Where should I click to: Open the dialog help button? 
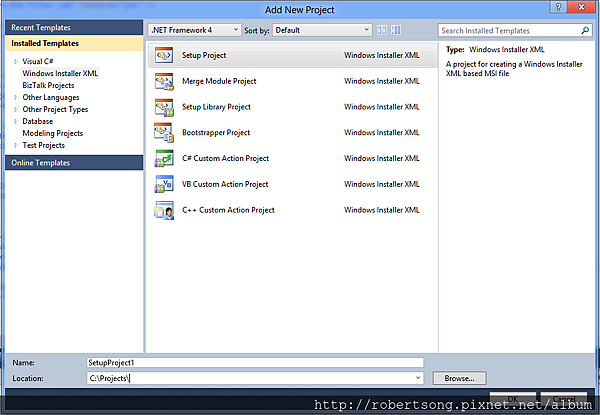[x=558, y=7]
